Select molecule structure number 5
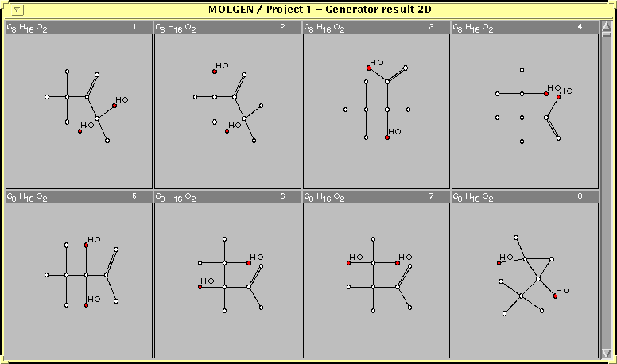 79,281
